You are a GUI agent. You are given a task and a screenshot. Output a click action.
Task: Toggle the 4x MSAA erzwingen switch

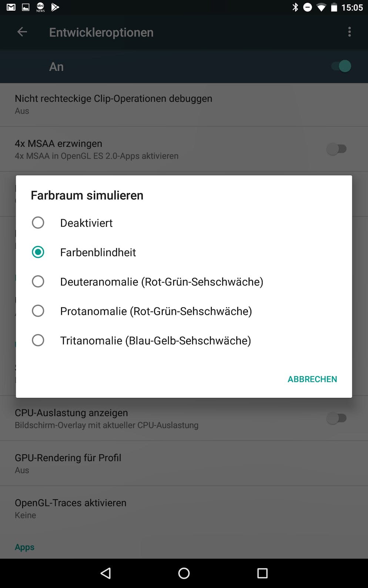click(x=336, y=149)
